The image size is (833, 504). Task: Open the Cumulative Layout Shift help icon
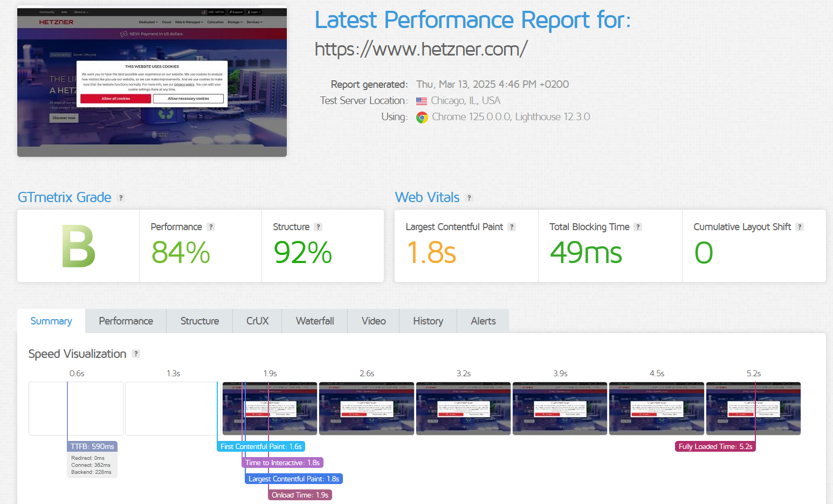(800, 227)
